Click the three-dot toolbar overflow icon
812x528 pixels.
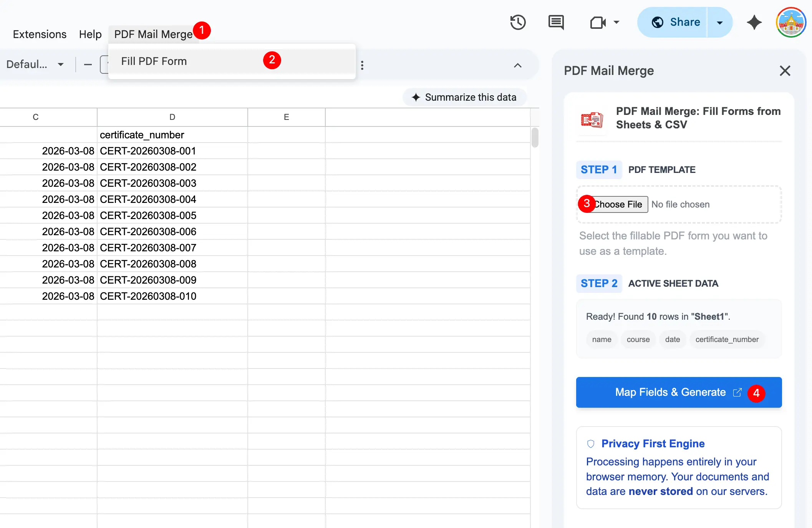(362, 65)
